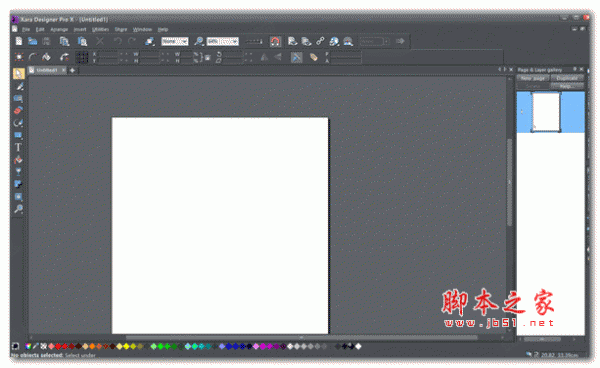Open the Insert menu
The width and height of the screenshot is (600, 368).
[x=80, y=29]
